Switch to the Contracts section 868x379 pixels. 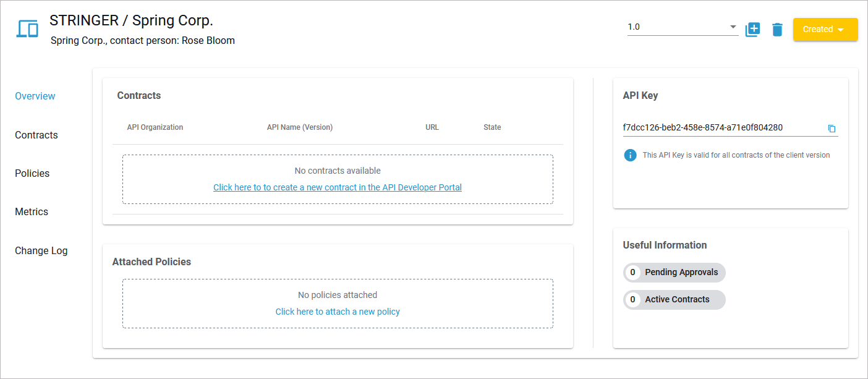click(36, 135)
